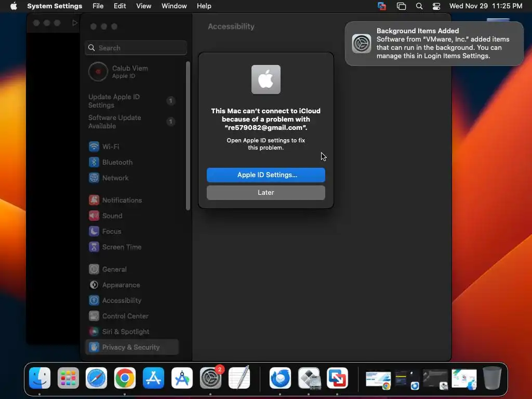Click the date and time in menu bar
The height and width of the screenshot is (399, 532).
(486, 6)
